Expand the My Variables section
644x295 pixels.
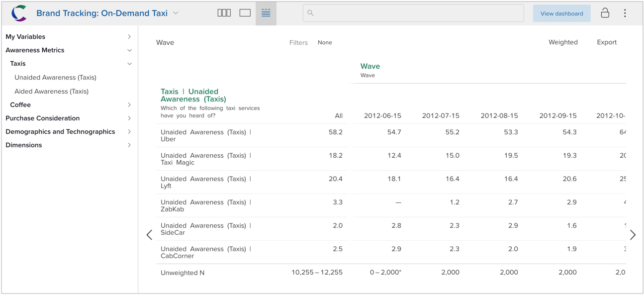coord(129,37)
